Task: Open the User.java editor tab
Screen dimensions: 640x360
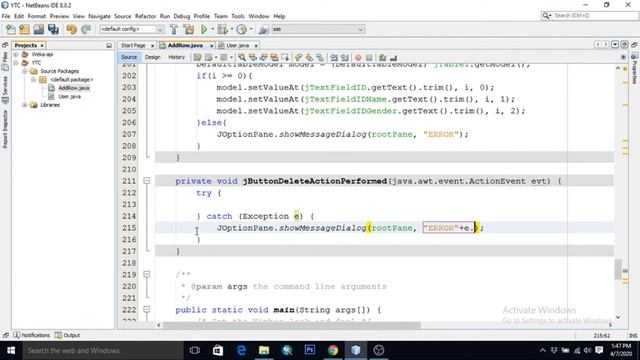Action: pos(238,45)
